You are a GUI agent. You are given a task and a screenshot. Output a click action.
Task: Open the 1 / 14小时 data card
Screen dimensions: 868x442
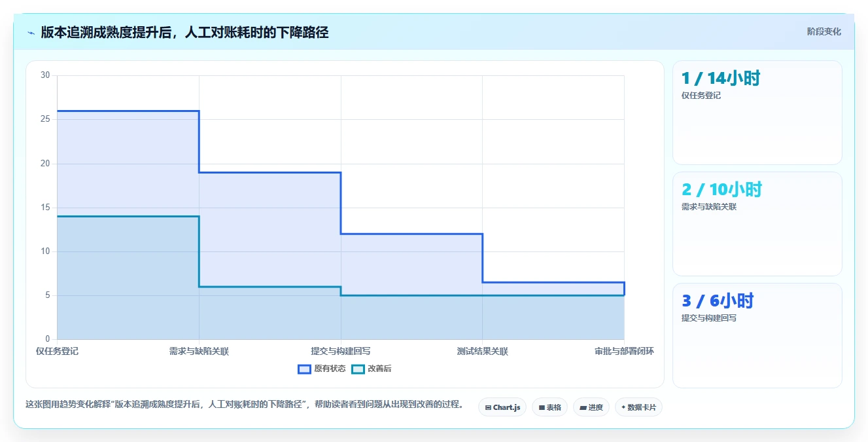757,113
